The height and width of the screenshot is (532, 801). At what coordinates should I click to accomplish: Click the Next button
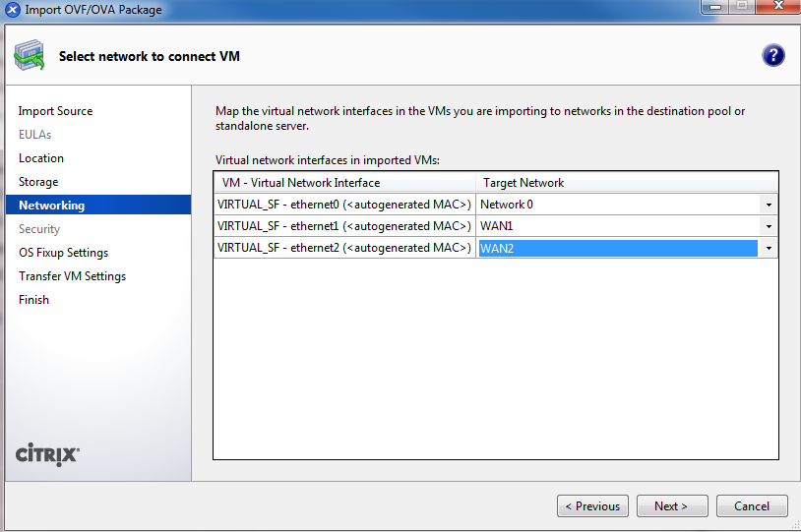click(670, 506)
